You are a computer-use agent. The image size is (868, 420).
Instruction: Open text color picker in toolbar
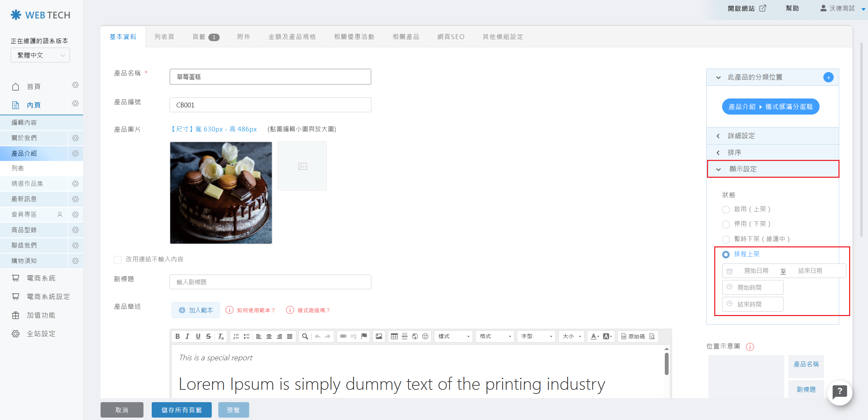[x=594, y=336]
